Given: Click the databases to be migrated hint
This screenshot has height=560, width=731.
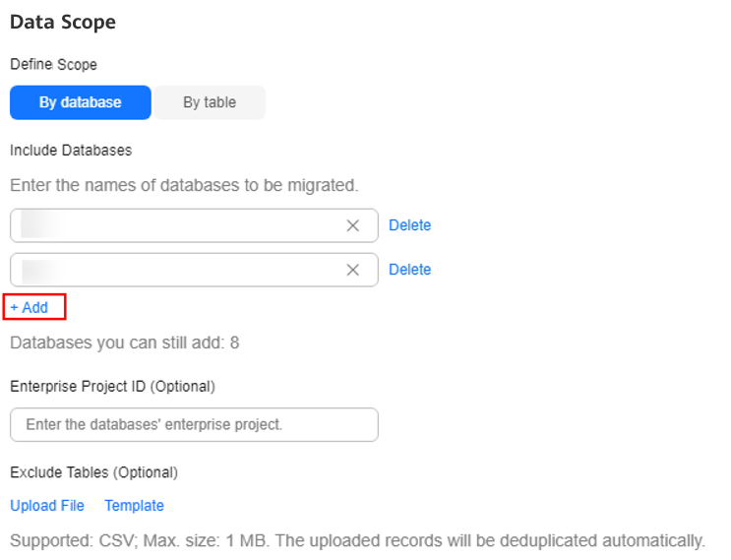Looking at the screenshot, I should 184,186.
